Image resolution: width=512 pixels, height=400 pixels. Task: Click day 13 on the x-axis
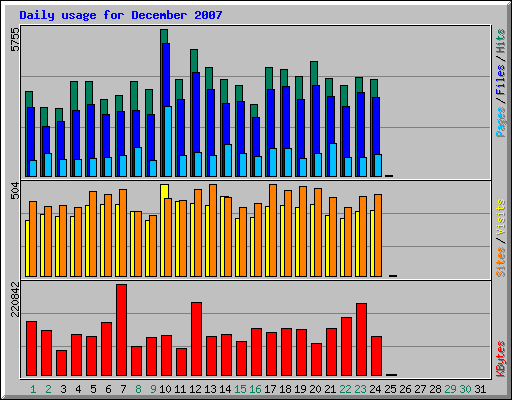click(x=210, y=389)
